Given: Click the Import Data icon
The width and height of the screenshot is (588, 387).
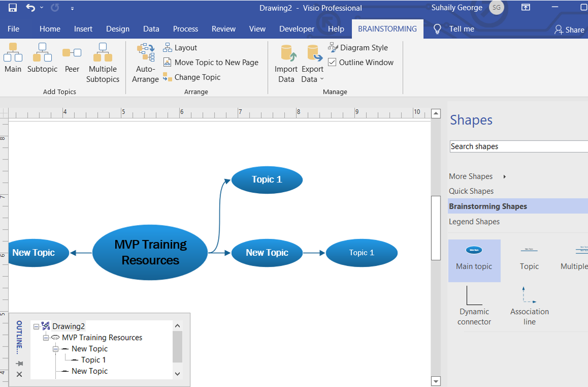Looking at the screenshot, I should pyautogui.click(x=286, y=63).
